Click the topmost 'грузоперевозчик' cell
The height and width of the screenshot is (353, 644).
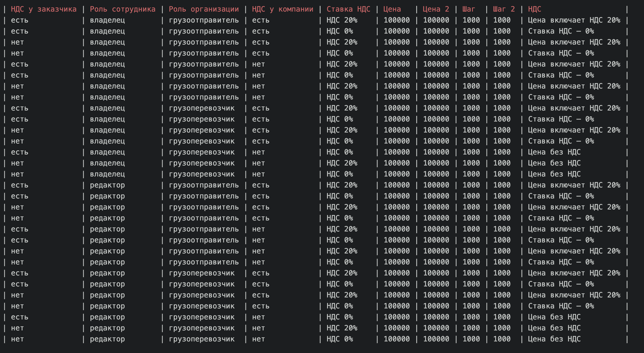[x=202, y=108]
